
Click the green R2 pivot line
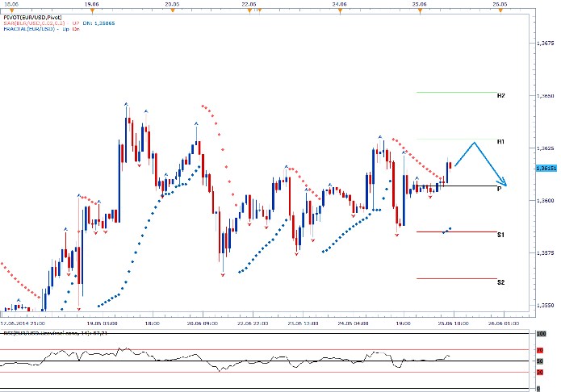coord(457,92)
